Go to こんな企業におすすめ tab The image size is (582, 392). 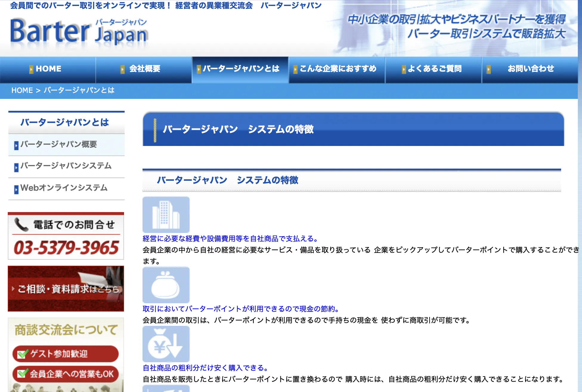[337, 69]
